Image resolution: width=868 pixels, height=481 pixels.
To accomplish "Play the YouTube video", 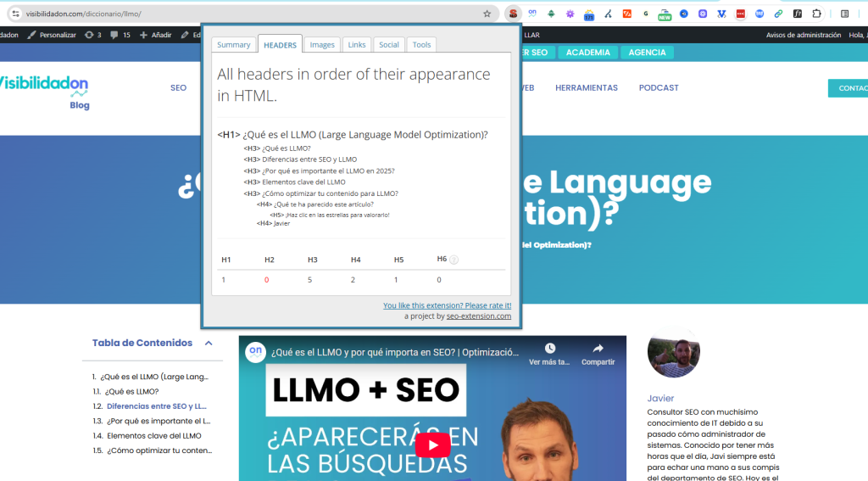I will (432, 445).
